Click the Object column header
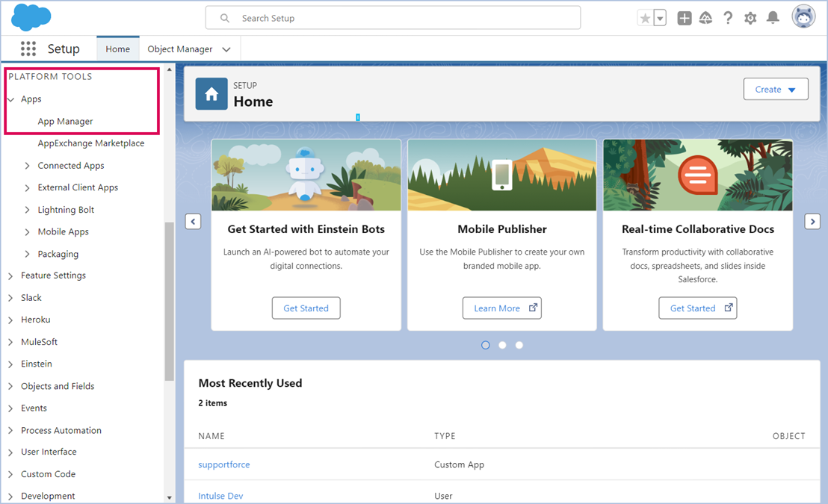This screenshot has width=828, height=504. coord(789,436)
